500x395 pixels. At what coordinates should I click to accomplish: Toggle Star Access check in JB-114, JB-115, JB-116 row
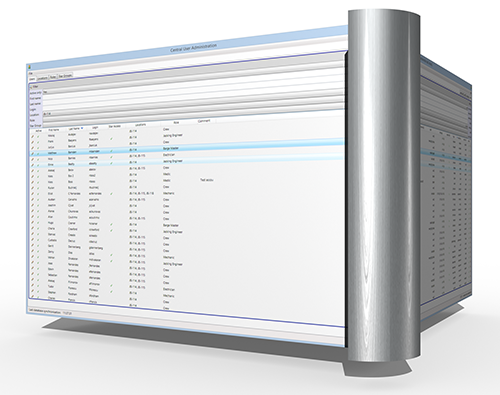(111, 193)
